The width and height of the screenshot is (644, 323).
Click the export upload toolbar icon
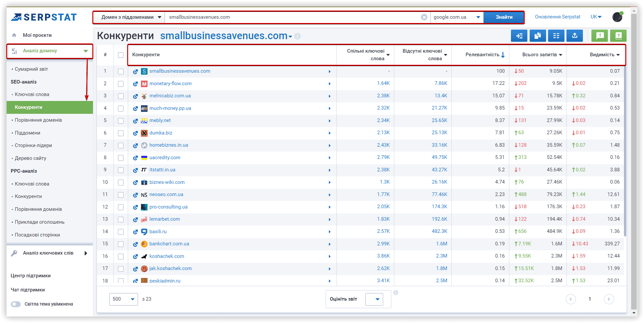point(575,36)
